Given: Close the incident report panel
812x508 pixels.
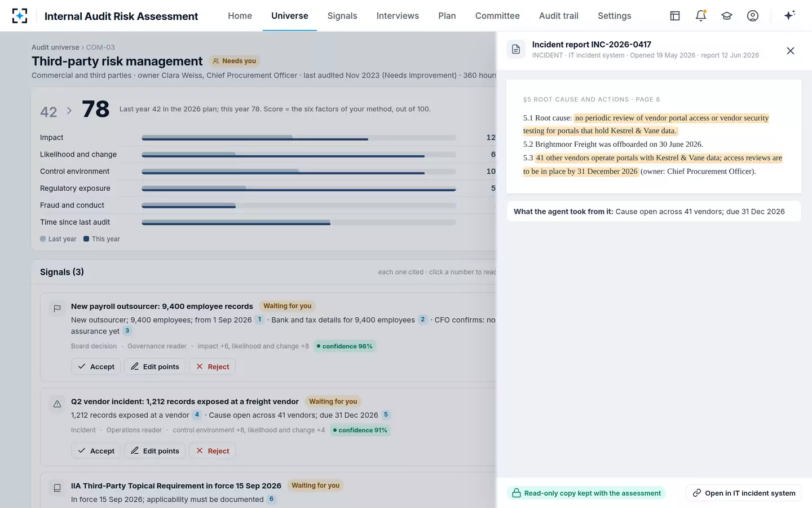Looking at the screenshot, I should click(791, 51).
